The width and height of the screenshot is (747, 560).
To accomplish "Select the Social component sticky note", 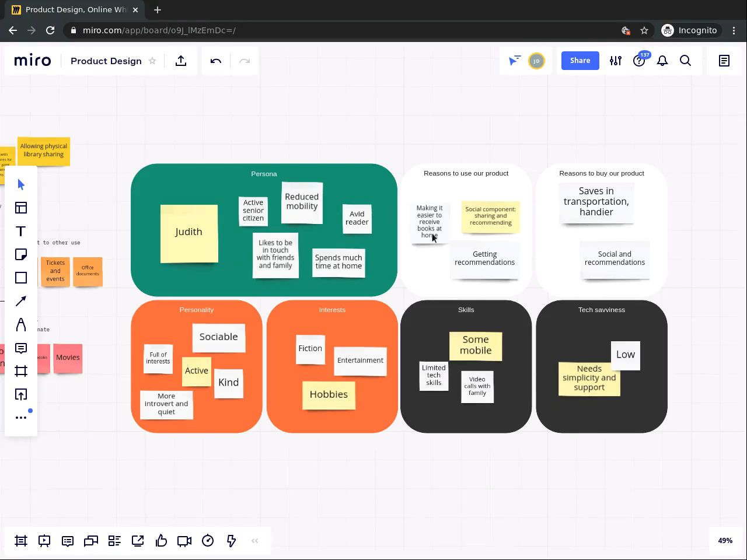I will point(491,216).
